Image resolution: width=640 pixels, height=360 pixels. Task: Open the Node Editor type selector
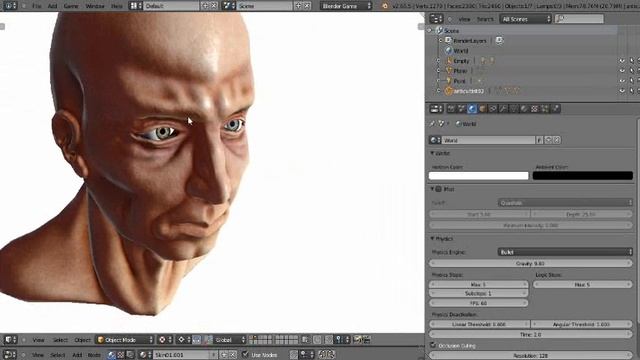click(x=10, y=355)
